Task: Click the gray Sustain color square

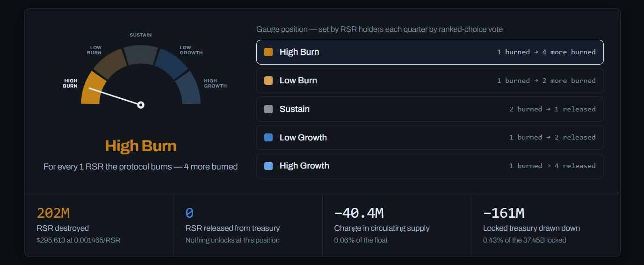Action: point(268,109)
